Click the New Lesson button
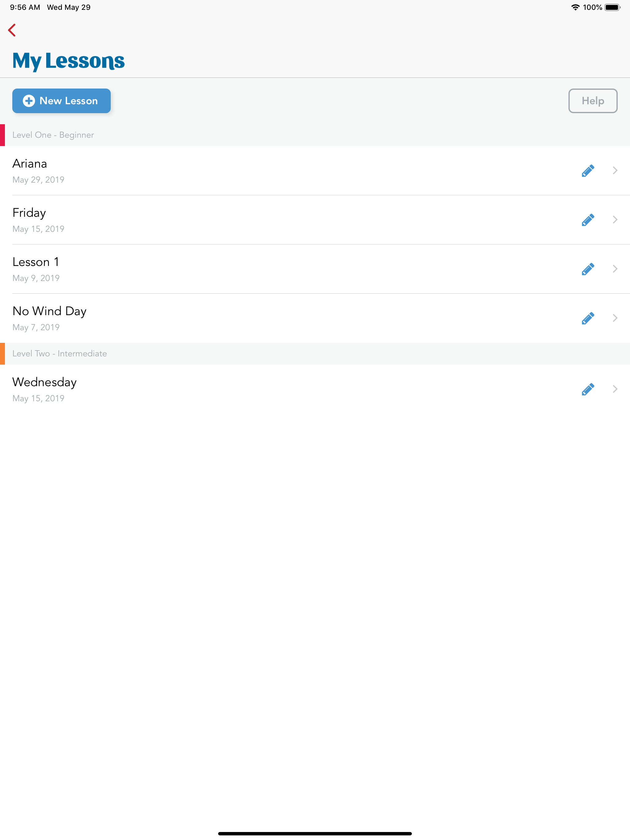This screenshot has height=840, width=630. click(62, 101)
